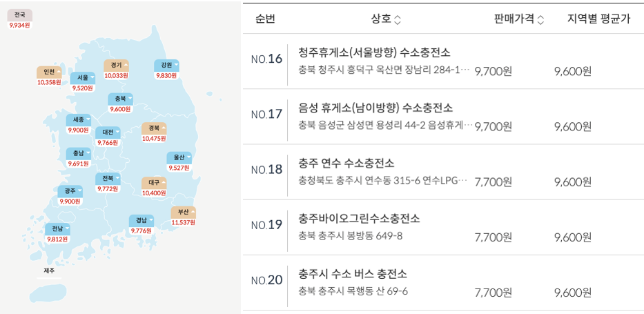Viewport: 644px width, 314px height.
Task: Sort by 판매가격 using the arrow icon
Action: pos(540,20)
